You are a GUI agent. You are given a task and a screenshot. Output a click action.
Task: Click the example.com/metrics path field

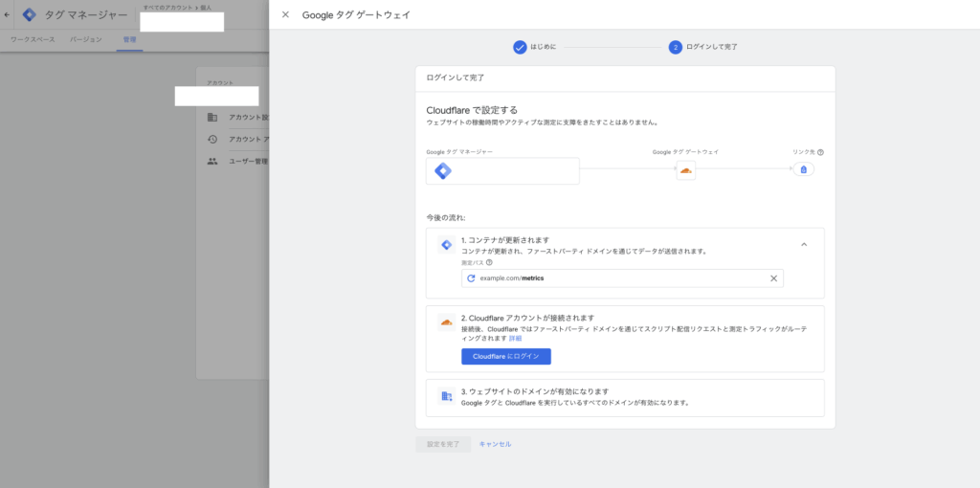(622, 278)
